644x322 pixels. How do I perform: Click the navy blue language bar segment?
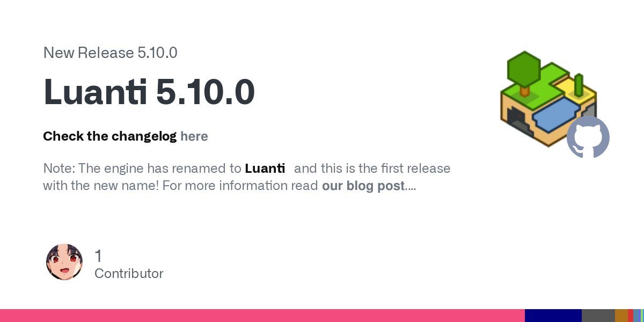pyautogui.click(x=553, y=316)
